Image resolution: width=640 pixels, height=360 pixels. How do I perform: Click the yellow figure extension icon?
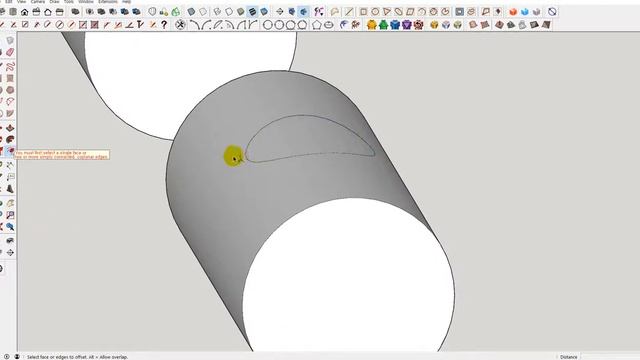(x=371, y=25)
